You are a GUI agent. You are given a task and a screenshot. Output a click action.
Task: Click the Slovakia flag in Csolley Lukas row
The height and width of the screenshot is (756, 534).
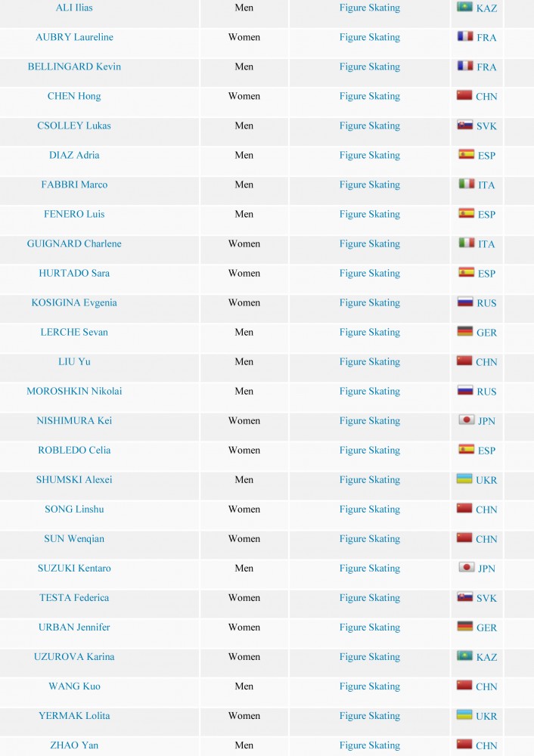pos(465,125)
